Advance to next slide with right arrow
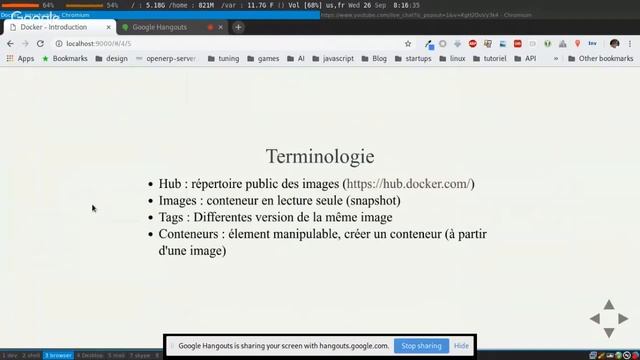The height and width of the screenshot is (360, 640). pyautogui.click(x=623, y=319)
